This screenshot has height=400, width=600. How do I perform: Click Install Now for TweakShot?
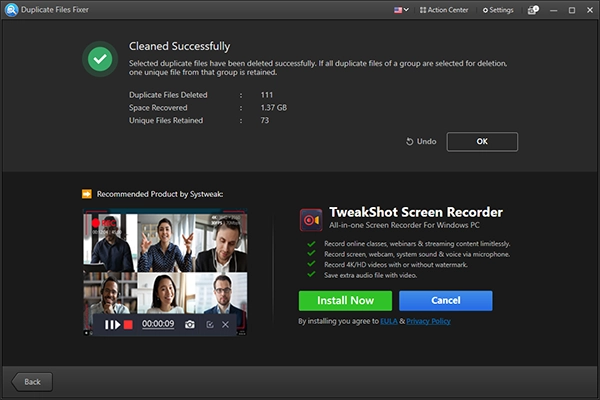point(345,300)
